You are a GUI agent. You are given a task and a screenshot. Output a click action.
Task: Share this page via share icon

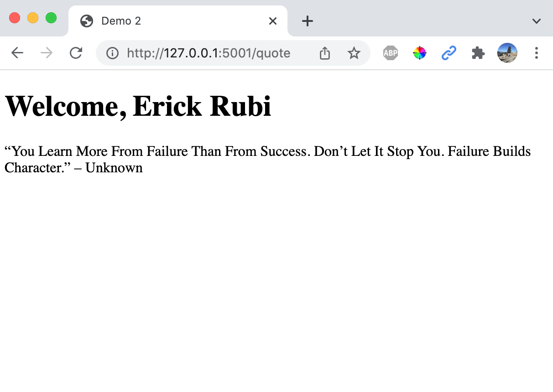[x=324, y=53]
